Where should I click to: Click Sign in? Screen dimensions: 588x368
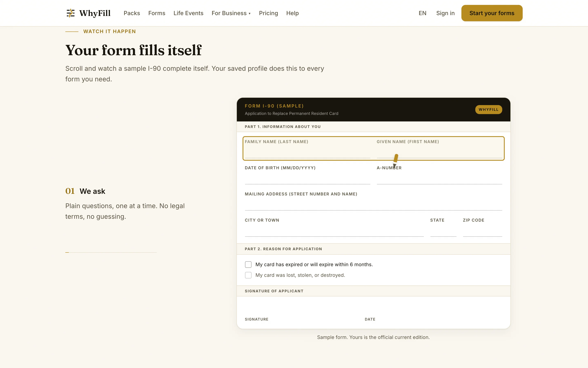(x=445, y=13)
